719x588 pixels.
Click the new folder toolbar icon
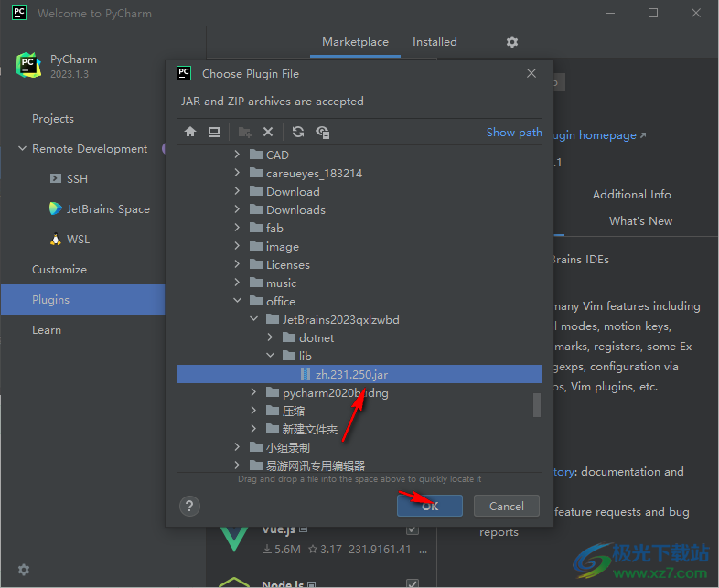click(244, 132)
